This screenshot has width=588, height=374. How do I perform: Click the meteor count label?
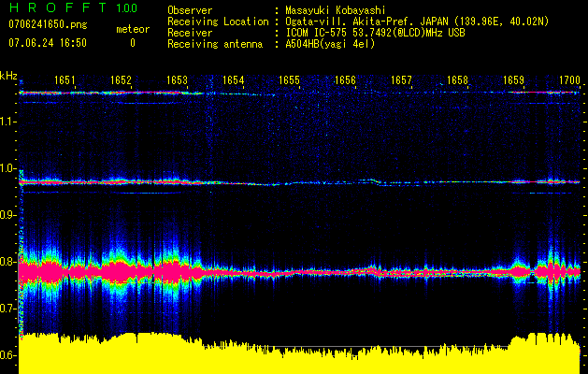click(133, 29)
